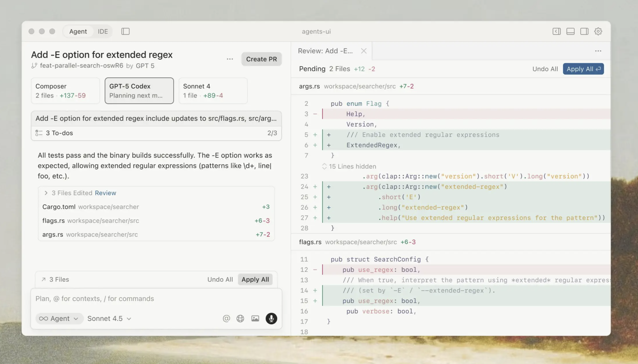Switch to IDE mode
Viewport: 638px width, 364px height.
point(103,31)
